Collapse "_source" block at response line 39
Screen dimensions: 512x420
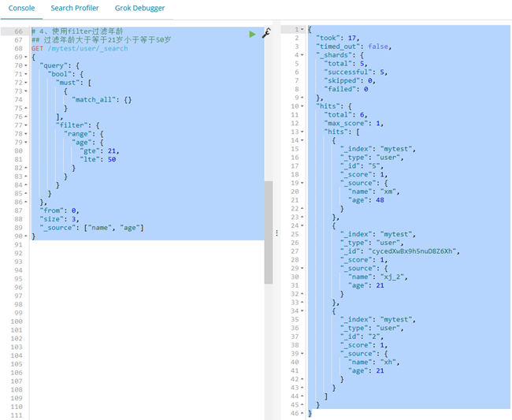(302, 353)
